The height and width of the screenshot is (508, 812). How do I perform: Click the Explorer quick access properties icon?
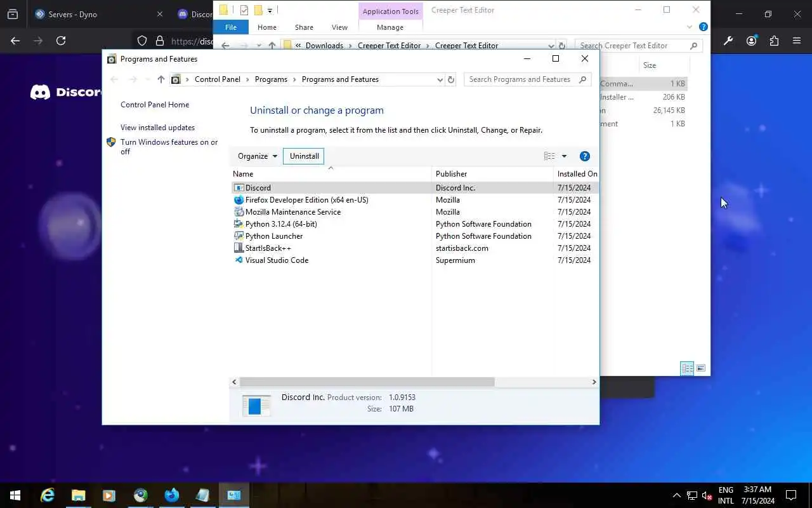tap(244, 10)
